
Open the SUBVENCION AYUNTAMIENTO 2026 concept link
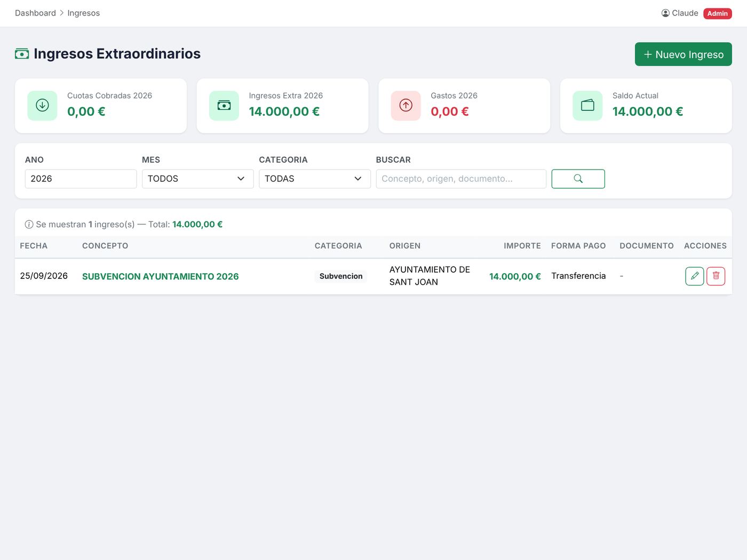(x=161, y=276)
